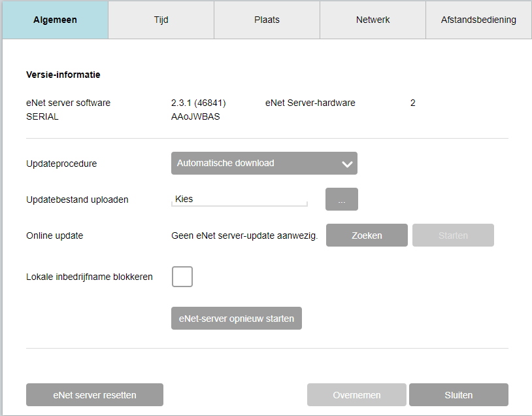532x416 pixels.
Task: Switch to the Algemeen tab
Action: pyautogui.click(x=55, y=20)
